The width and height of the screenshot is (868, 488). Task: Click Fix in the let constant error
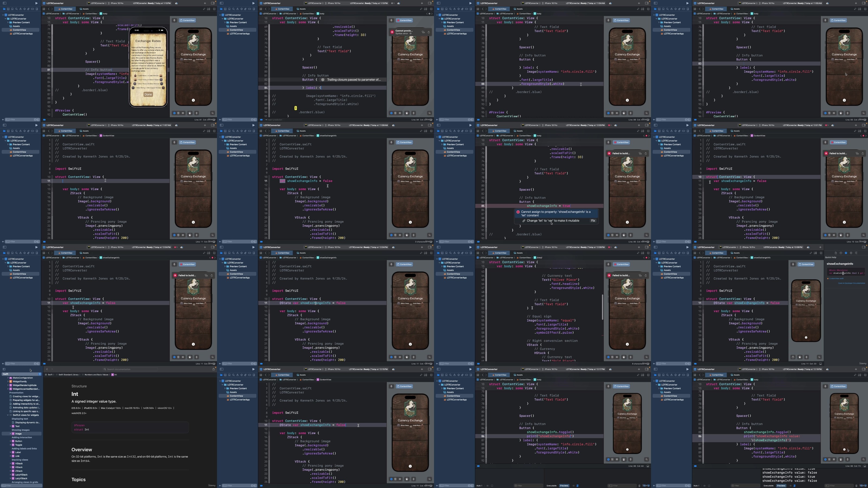[593, 221]
